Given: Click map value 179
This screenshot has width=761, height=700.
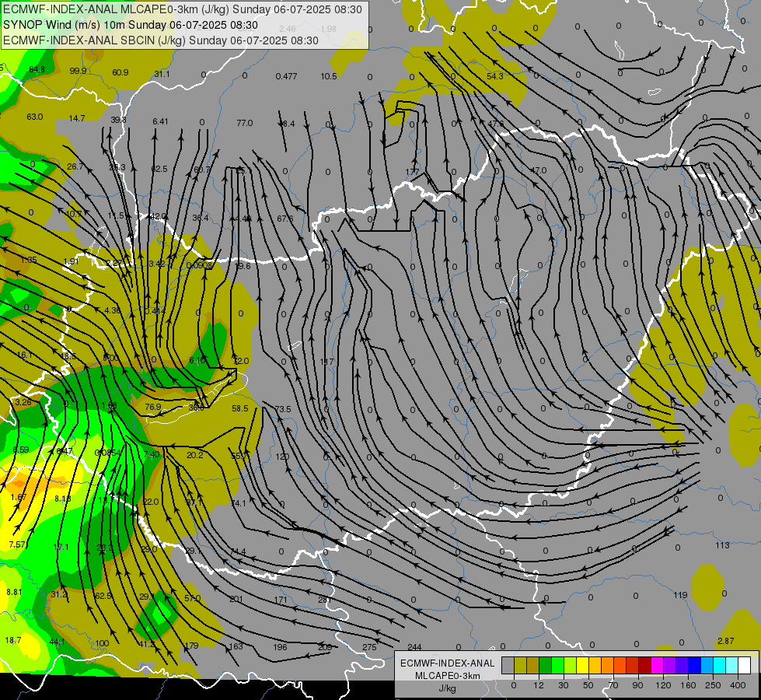Looking at the screenshot, I should pos(192,646).
